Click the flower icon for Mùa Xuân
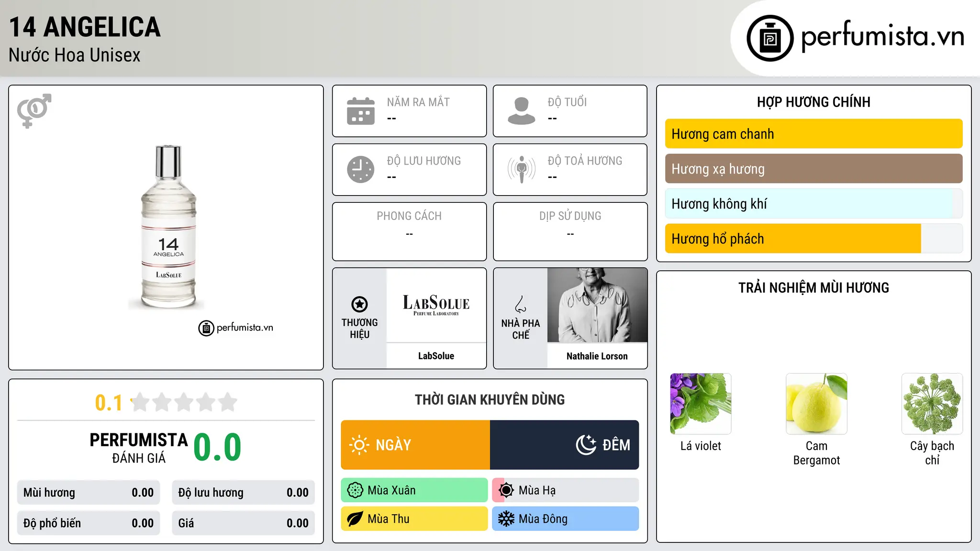This screenshot has width=980, height=551. [355, 490]
